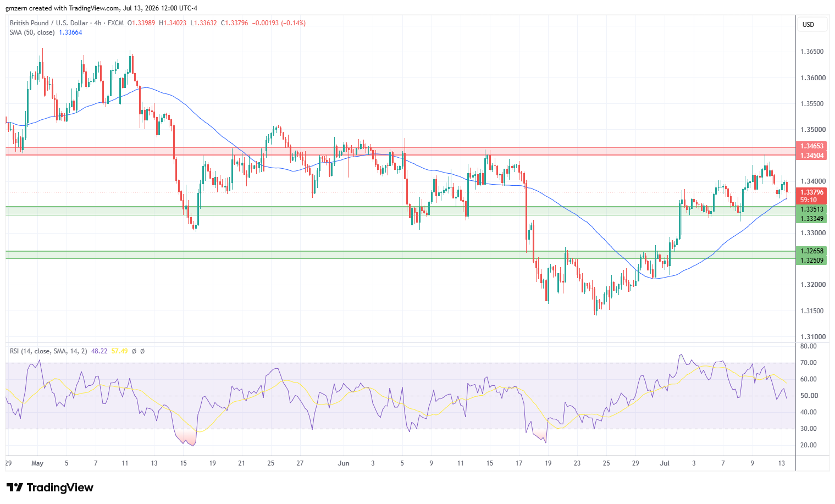Click the May label on time axis
Image resolution: width=835 pixels, height=504 pixels.
point(37,463)
